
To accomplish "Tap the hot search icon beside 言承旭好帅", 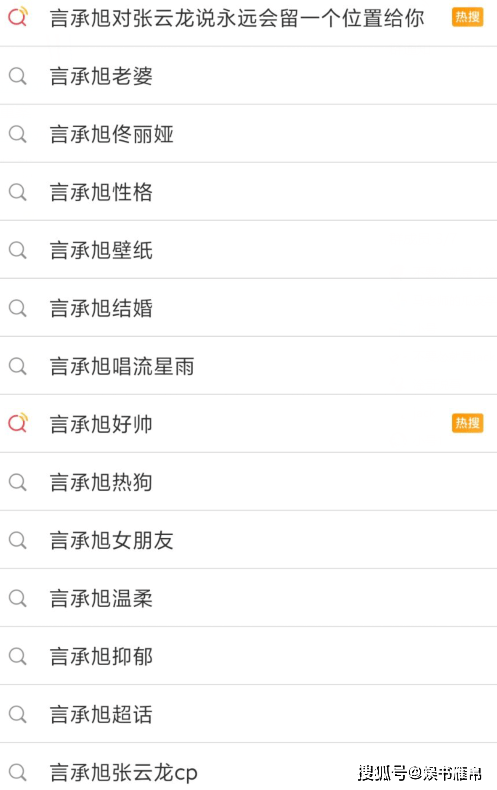I will tap(18, 423).
